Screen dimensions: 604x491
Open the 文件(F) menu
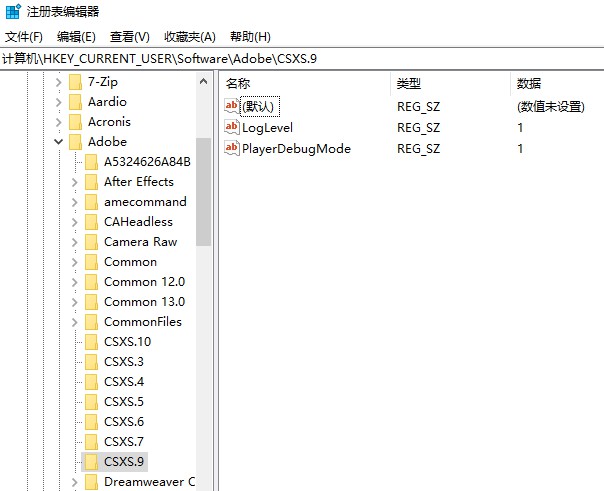point(24,37)
